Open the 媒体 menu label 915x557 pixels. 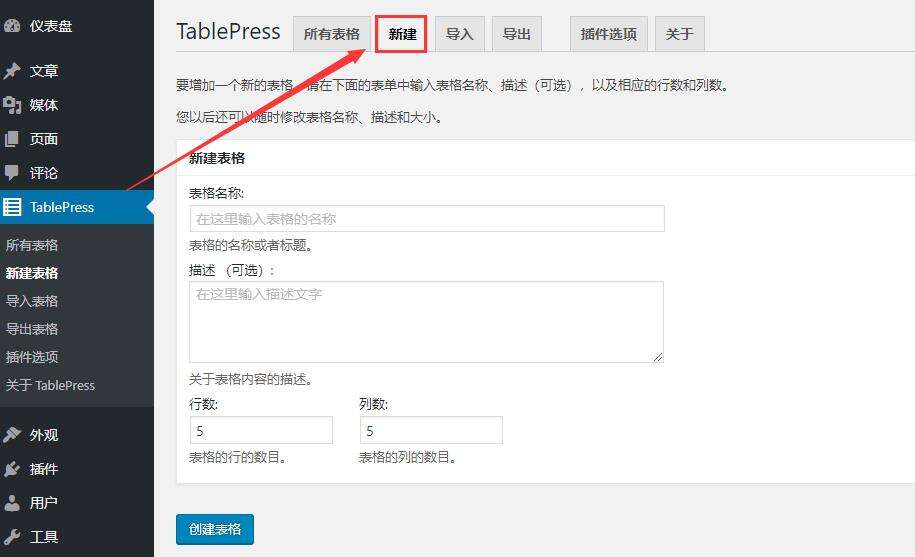point(44,105)
